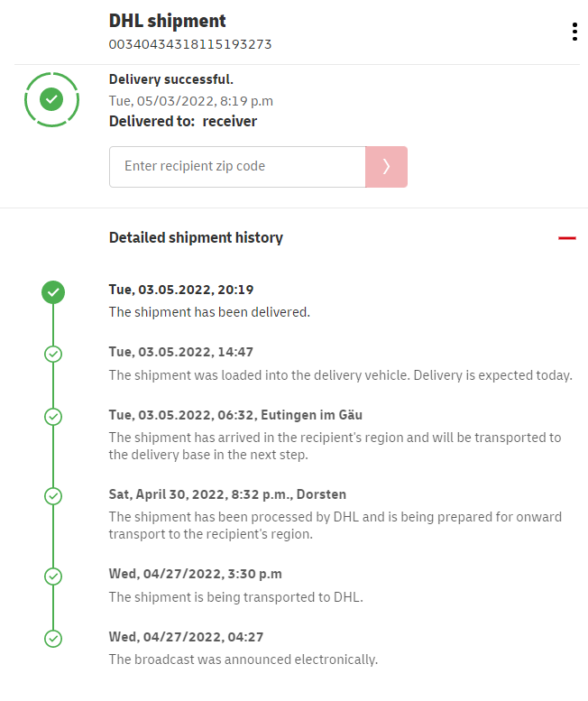This screenshot has height=701, width=588.
Task: Click the Delivery successful status text
Action: [x=171, y=79]
